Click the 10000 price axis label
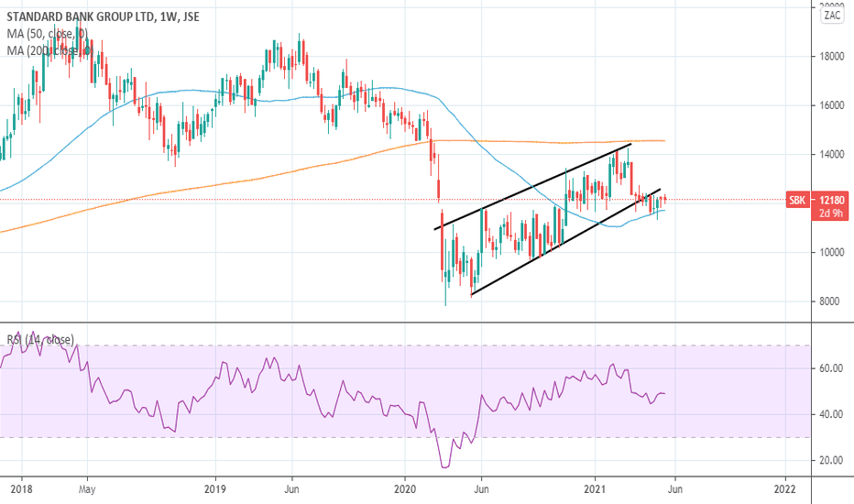 click(832, 252)
